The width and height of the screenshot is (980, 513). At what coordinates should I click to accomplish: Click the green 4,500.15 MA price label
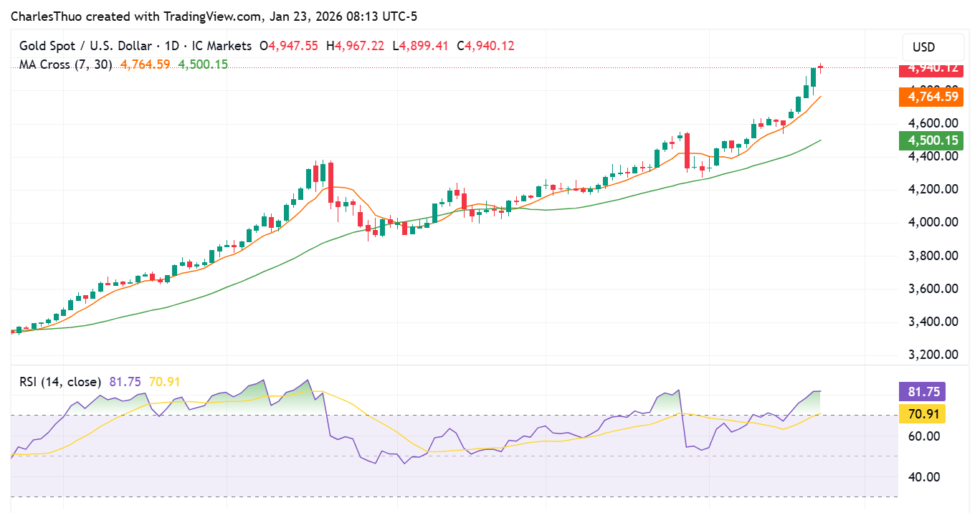(930, 140)
